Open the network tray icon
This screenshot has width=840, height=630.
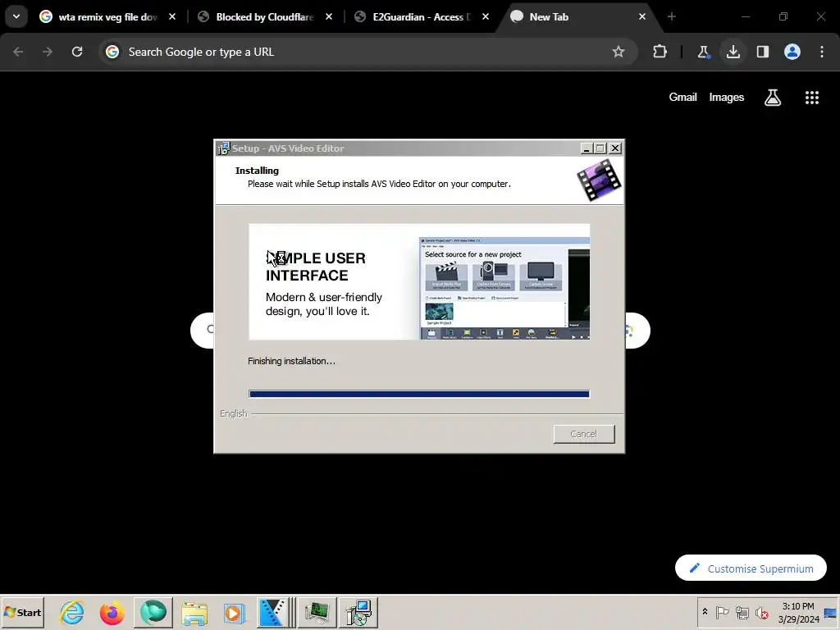[742, 612]
